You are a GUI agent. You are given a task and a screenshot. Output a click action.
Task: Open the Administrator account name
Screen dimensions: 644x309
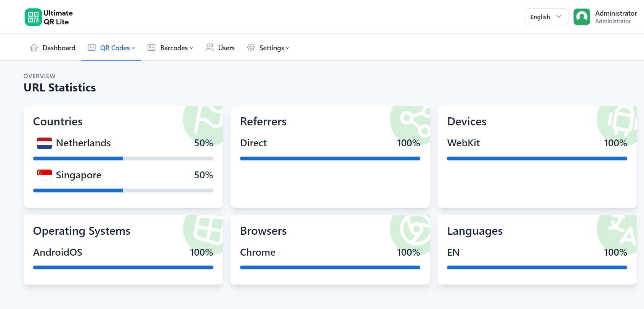tap(616, 13)
